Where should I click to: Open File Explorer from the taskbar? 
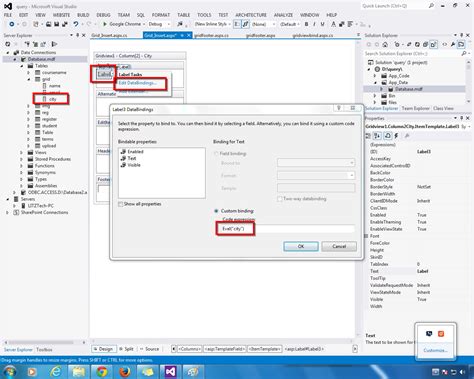79,371
